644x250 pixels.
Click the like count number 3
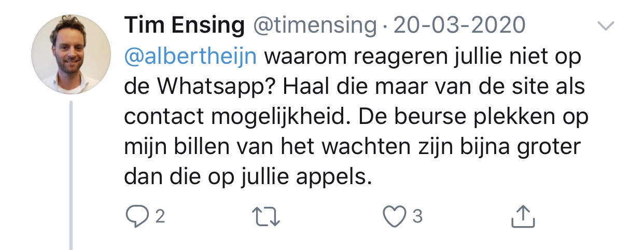coord(417,217)
